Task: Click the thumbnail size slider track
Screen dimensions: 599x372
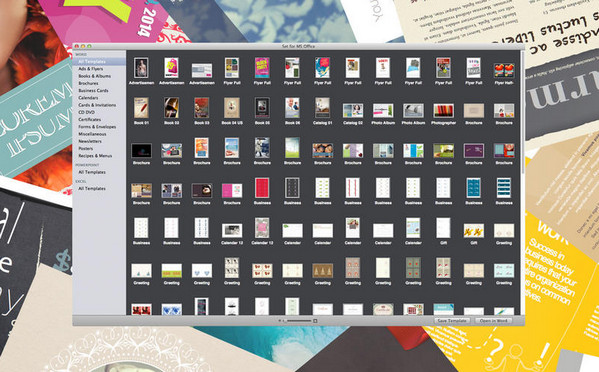Action: (299, 321)
